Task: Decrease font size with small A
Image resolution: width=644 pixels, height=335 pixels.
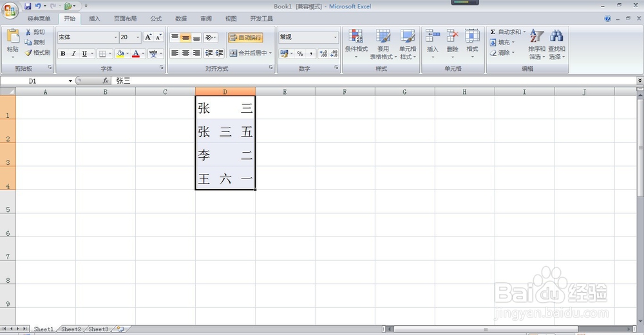Action: (x=158, y=37)
